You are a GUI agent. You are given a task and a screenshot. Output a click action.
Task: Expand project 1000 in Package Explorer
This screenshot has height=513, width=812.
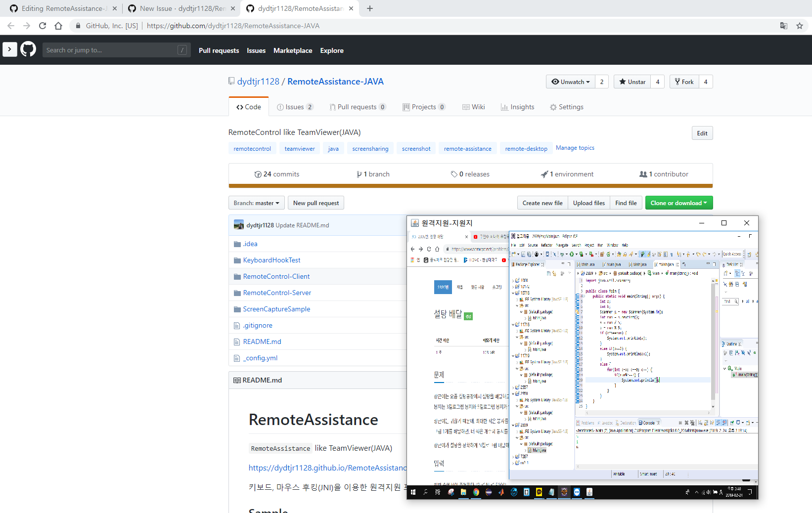(513, 280)
